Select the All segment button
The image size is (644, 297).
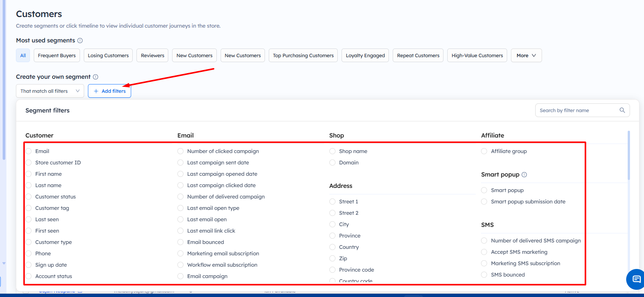pyautogui.click(x=23, y=55)
